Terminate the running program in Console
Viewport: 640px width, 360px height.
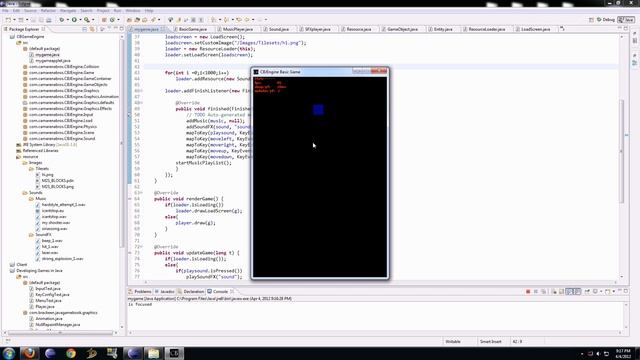pyautogui.click(x=528, y=291)
